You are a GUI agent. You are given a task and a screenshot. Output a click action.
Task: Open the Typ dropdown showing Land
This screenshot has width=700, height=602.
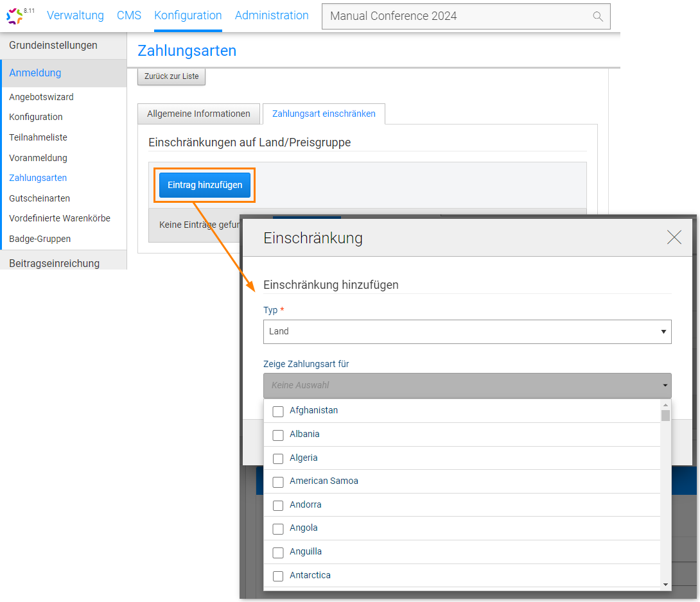click(467, 332)
